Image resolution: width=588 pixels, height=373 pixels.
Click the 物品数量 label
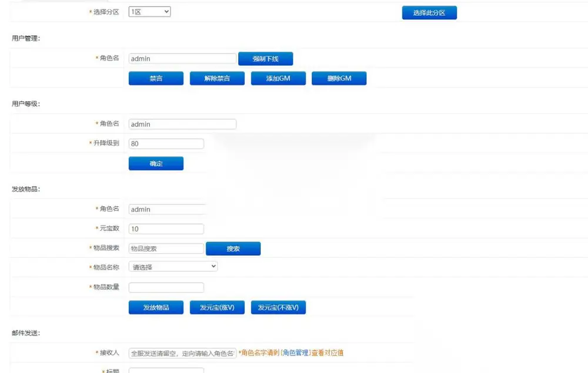pos(106,287)
